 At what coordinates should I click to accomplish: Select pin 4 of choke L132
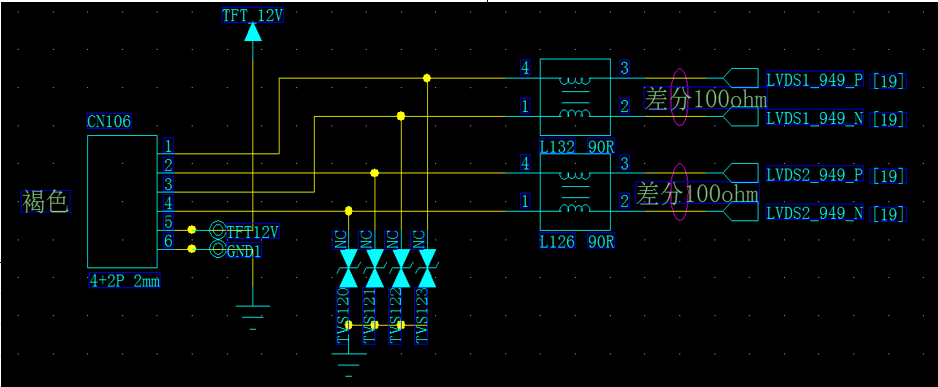pyautogui.click(x=525, y=68)
